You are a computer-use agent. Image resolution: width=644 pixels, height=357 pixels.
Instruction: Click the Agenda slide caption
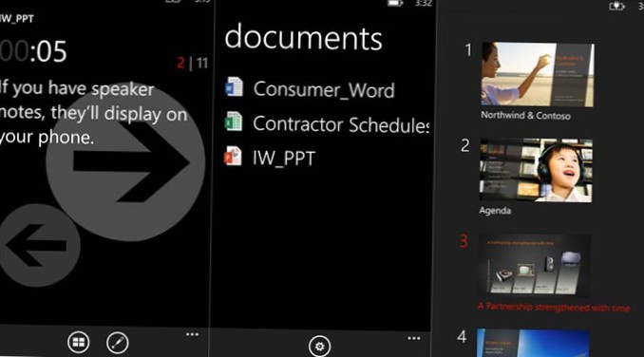click(x=495, y=211)
